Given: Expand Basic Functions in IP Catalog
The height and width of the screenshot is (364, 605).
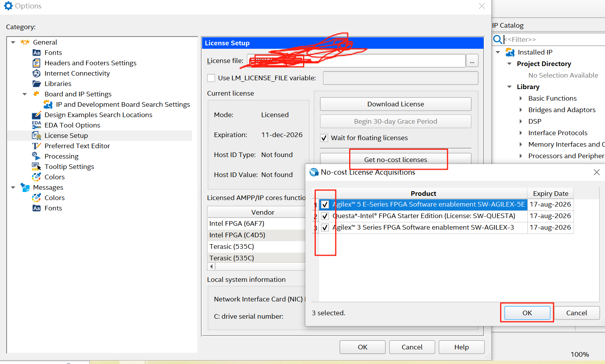Looking at the screenshot, I should [521, 98].
